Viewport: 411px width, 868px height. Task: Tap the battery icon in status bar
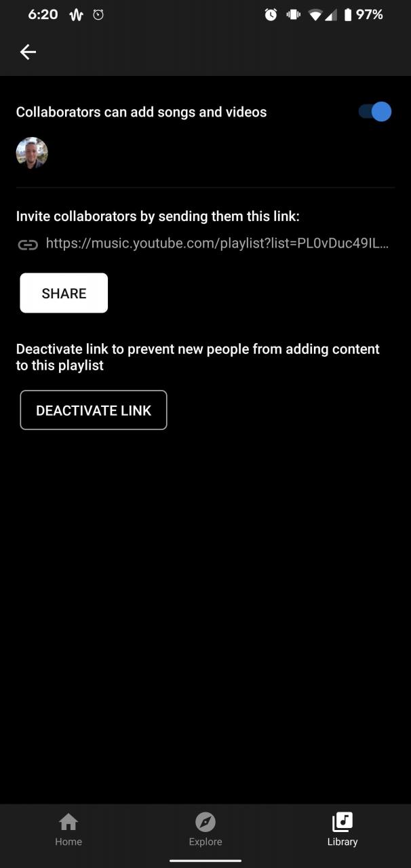[x=348, y=15]
